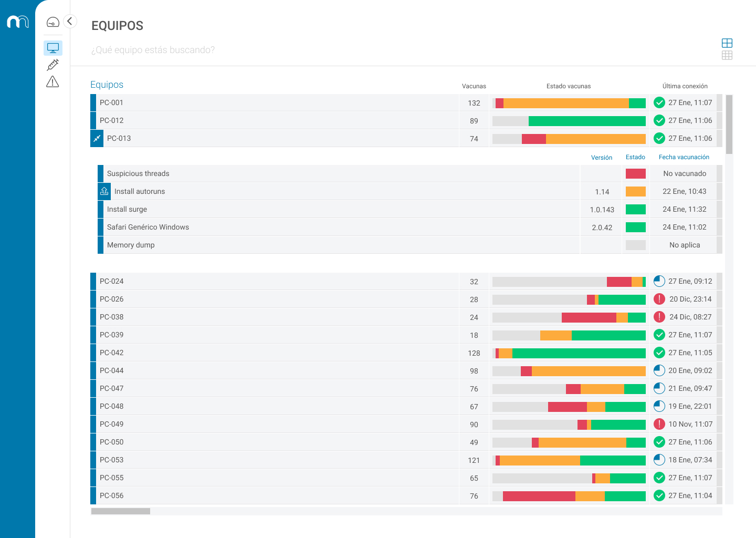
Task: Collapse sidebar with the back chevron
Action: [70, 21]
